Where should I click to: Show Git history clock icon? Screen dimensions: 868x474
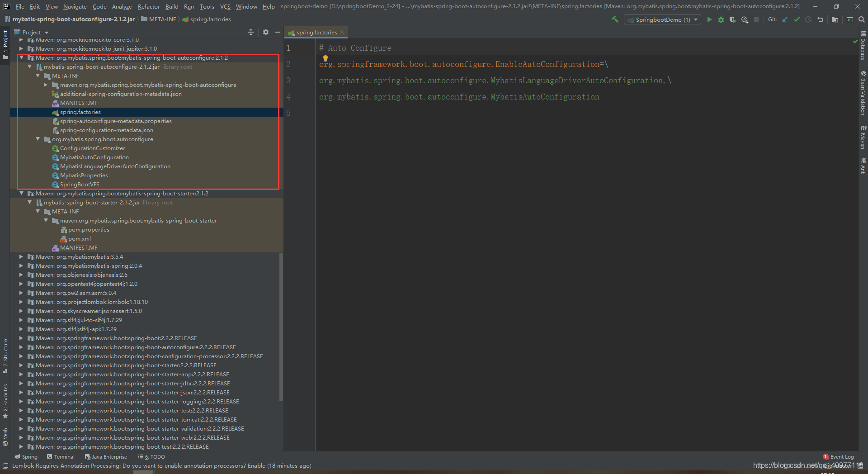[808, 19]
